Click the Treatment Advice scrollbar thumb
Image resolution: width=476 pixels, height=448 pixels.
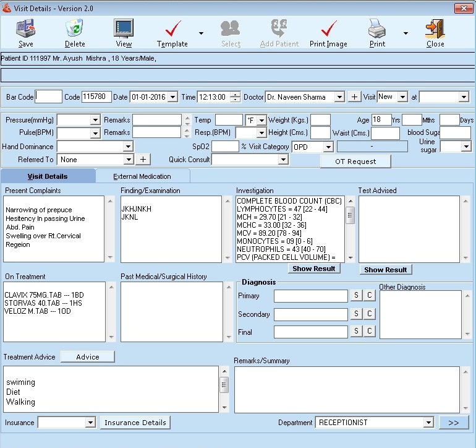pyautogui.click(x=224, y=385)
